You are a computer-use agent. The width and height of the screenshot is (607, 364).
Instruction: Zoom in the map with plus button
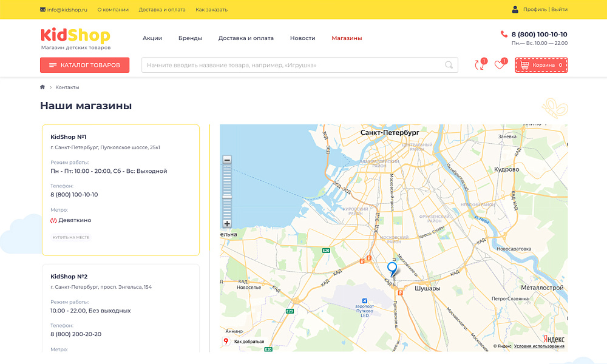227,224
